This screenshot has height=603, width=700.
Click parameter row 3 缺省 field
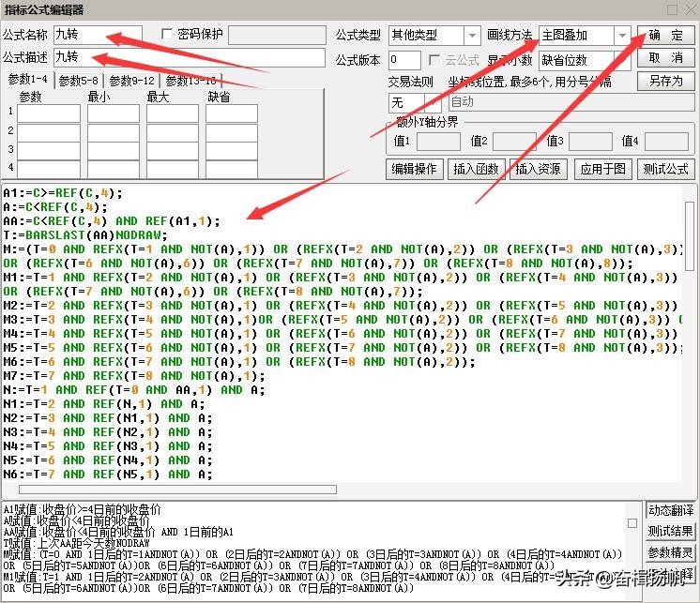pos(232,152)
